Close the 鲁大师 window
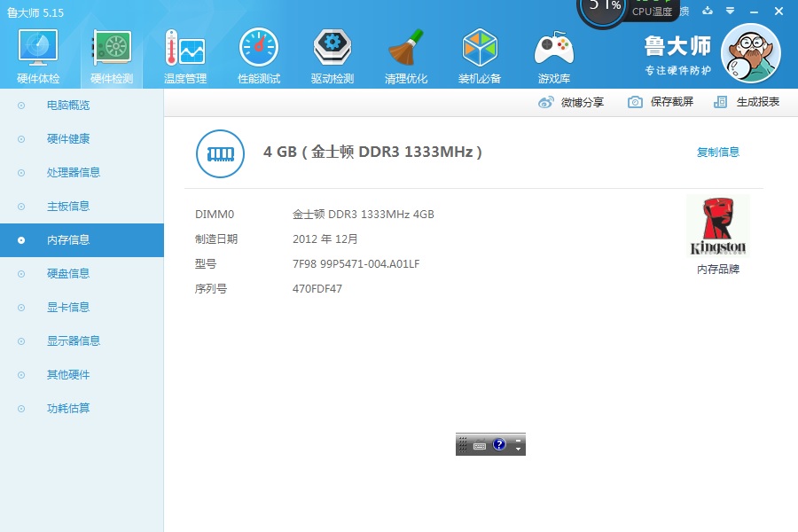The width and height of the screenshot is (798, 532). [x=778, y=11]
